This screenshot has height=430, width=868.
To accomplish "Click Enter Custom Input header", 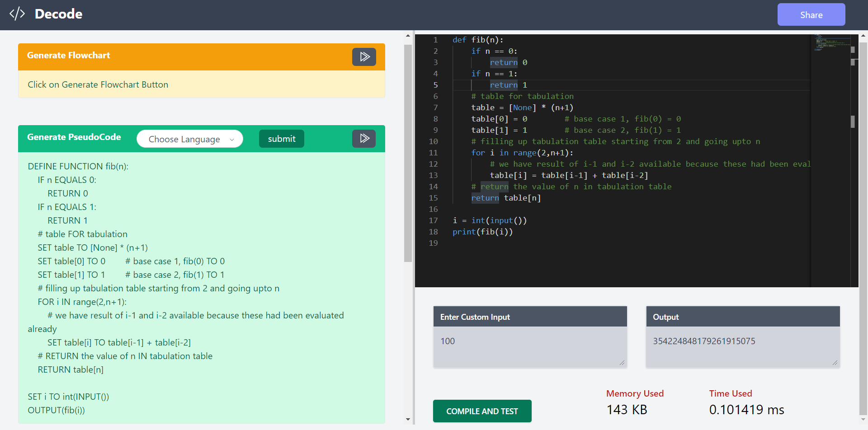I will click(530, 317).
